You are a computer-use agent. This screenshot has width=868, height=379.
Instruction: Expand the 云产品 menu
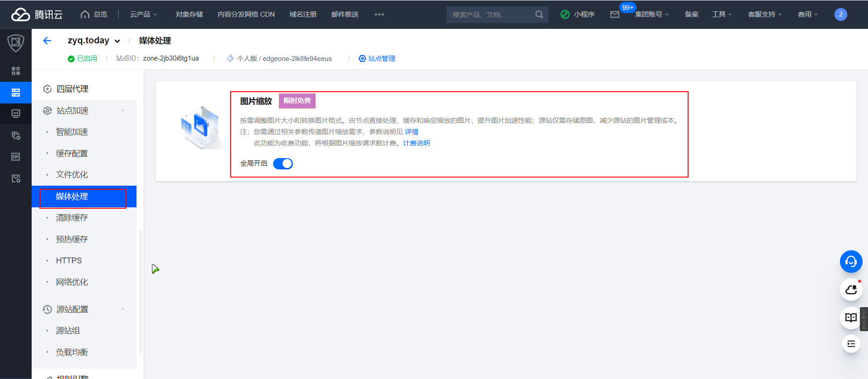(143, 14)
